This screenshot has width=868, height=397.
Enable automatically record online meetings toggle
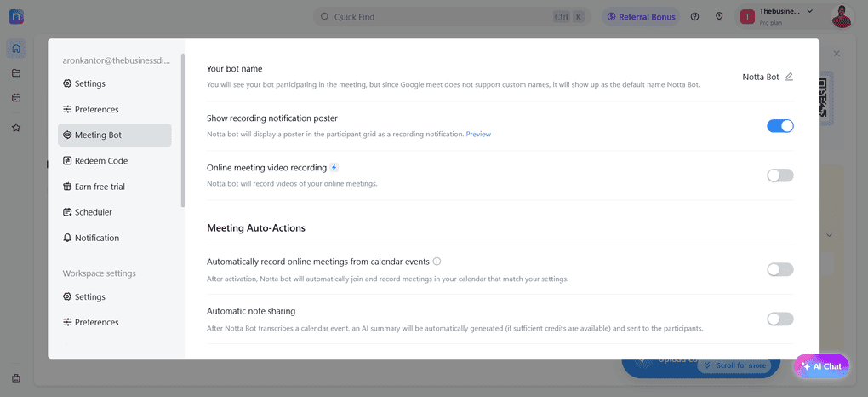pos(780,269)
